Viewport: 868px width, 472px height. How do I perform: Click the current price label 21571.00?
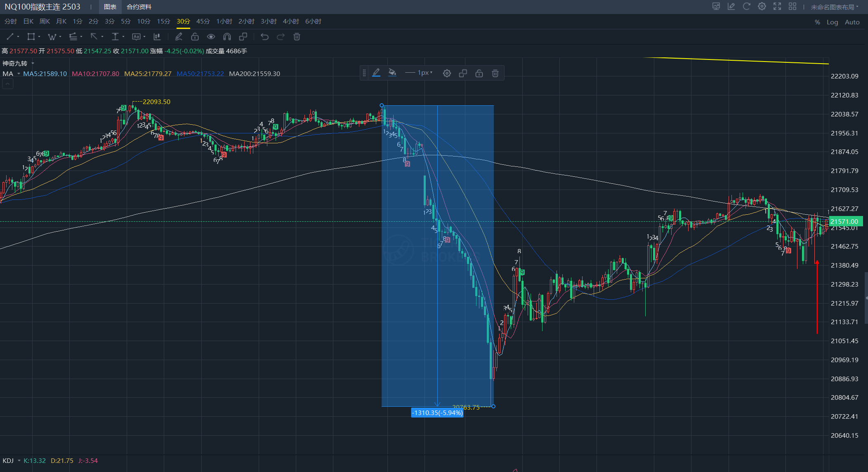(845, 222)
